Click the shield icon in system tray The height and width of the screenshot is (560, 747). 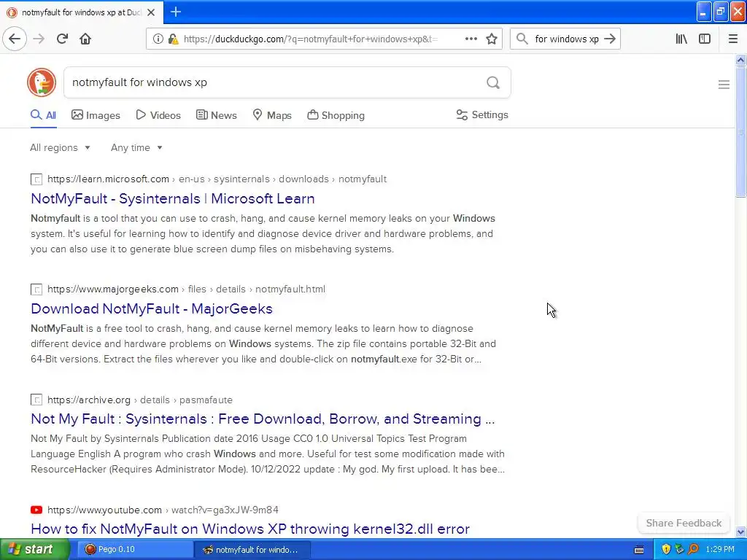coord(665,549)
